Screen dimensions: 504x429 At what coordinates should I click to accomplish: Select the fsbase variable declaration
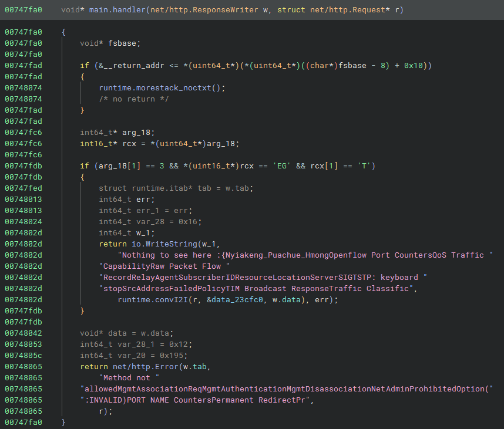pyautogui.click(x=125, y=43)
